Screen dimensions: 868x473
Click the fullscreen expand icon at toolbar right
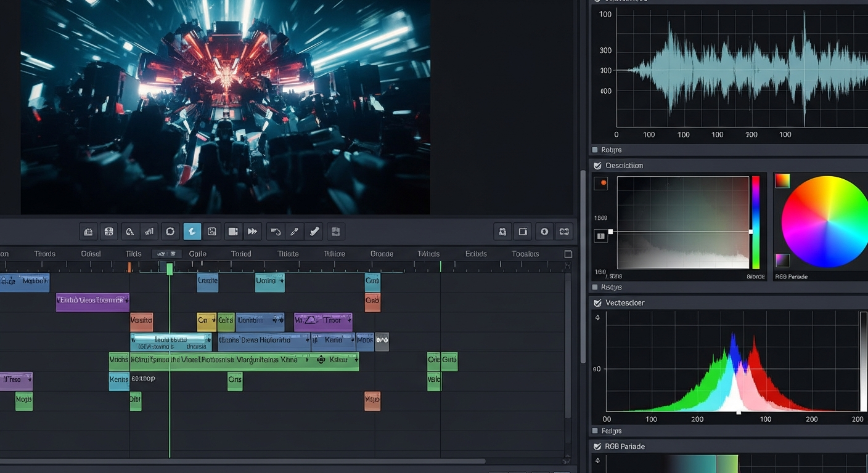[563, 232]
